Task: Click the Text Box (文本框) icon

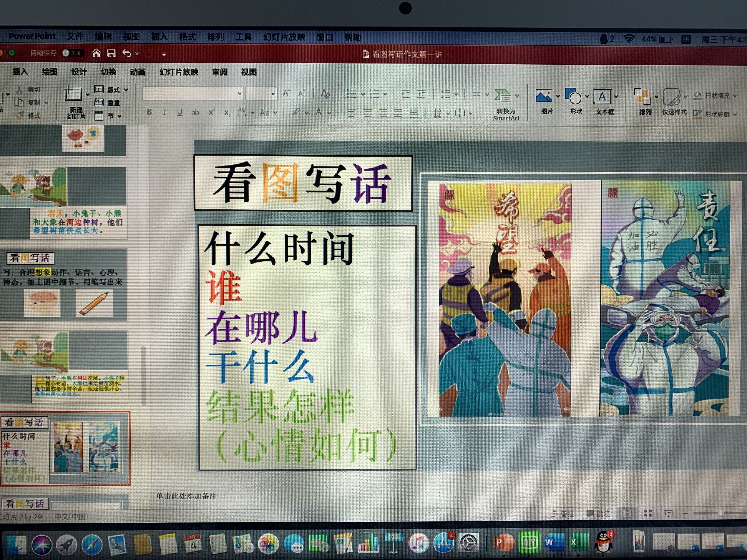Action: pyautogui.click(x=602, y=96)
